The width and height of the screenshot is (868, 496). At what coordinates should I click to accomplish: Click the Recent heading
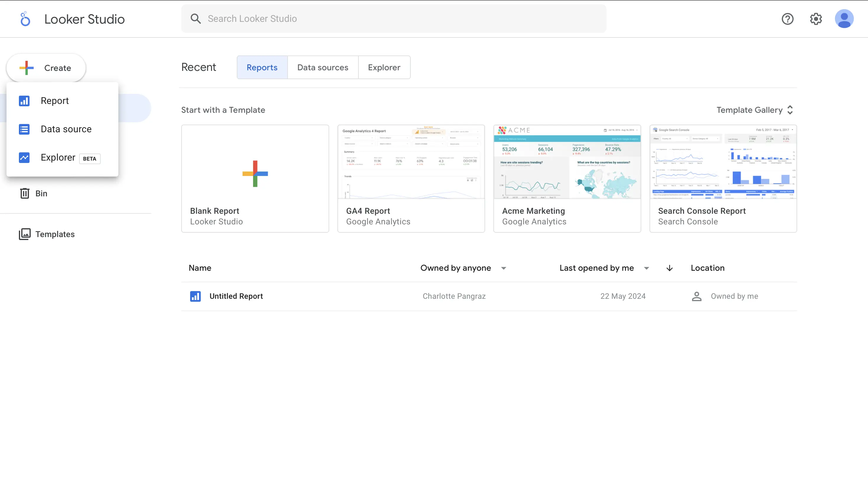[x=199, y=67]
